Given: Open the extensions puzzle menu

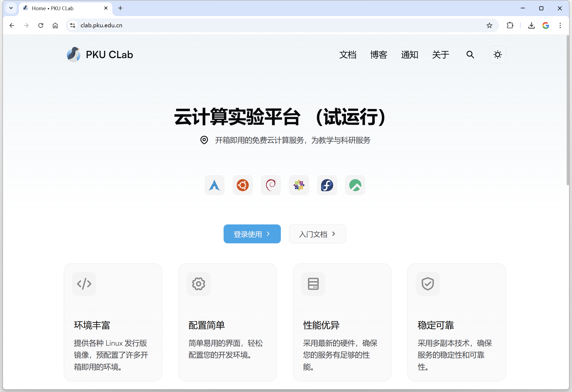Looking at the screenshot, I should [x=510, y=25].
